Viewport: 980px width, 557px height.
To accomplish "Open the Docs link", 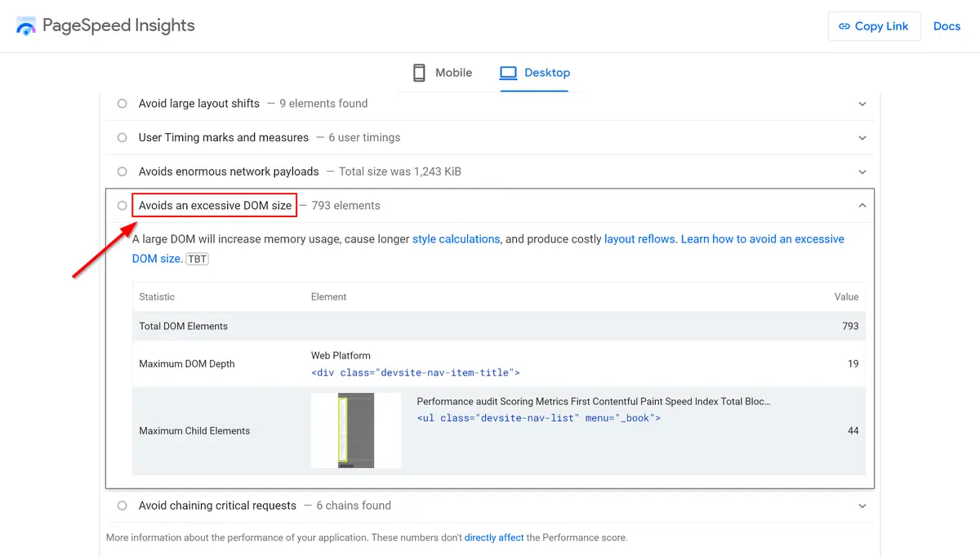I will pos(947,26).
